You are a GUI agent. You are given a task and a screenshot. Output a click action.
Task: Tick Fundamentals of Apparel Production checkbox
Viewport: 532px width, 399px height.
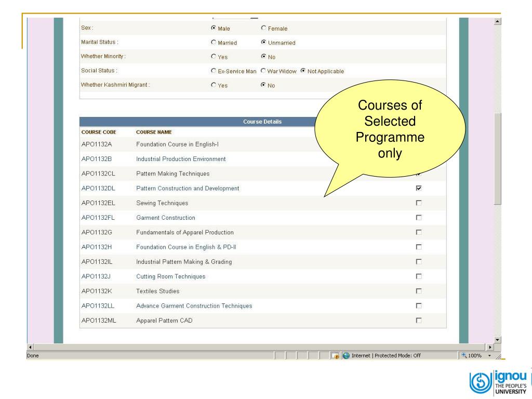coord(419,232)
